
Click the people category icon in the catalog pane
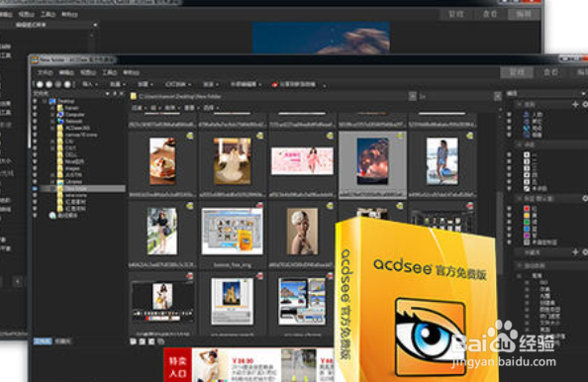point(527,115)
